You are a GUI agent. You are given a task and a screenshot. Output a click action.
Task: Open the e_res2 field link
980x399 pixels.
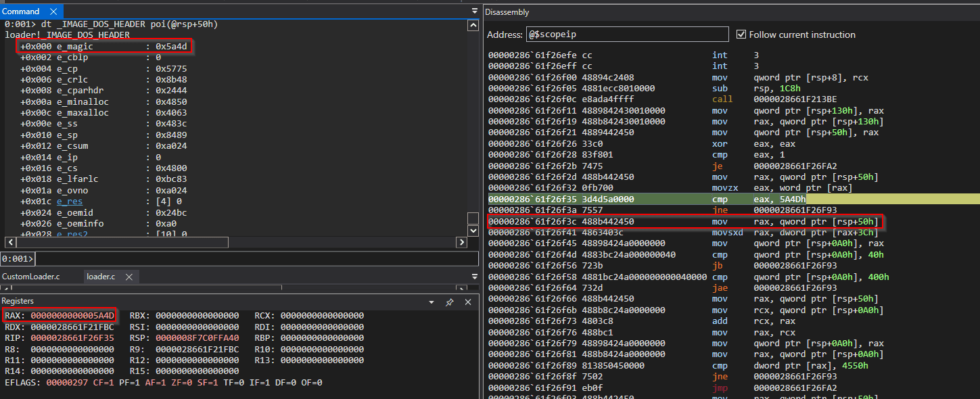72,235
